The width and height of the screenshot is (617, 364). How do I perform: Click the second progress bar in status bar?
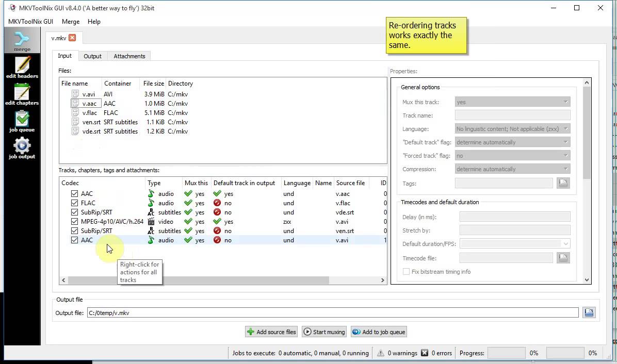point(565,353)
